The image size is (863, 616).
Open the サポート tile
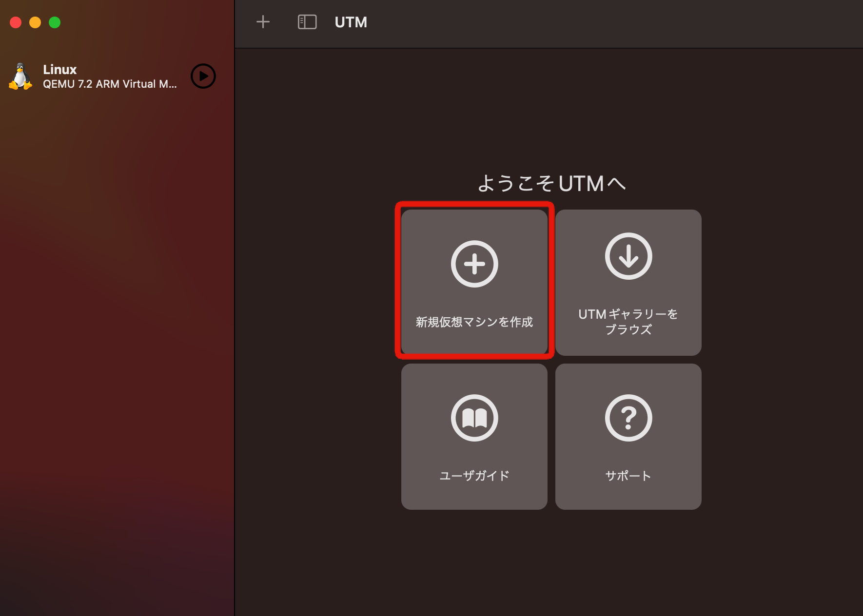628,437
